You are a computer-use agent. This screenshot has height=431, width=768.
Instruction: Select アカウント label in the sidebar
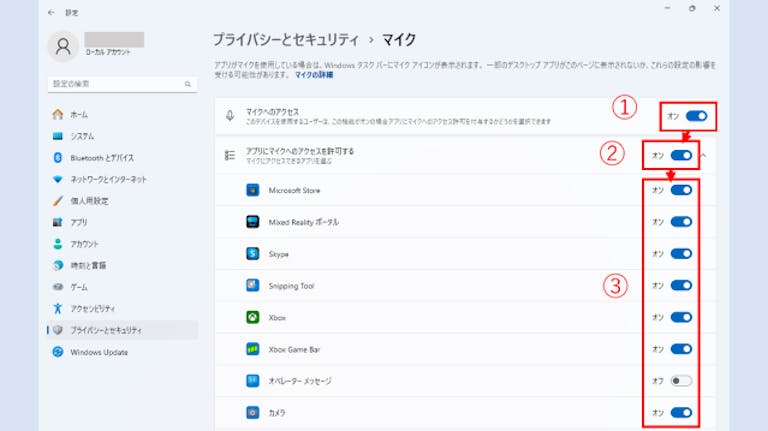85,244
